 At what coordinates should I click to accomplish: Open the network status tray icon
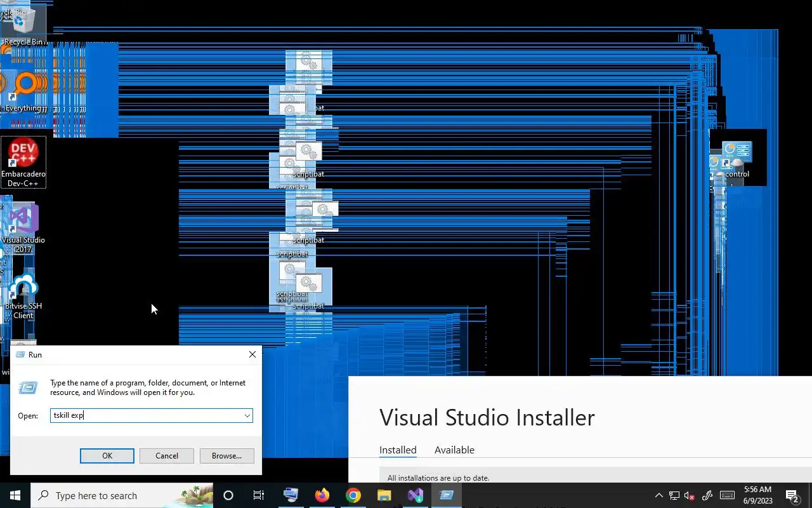click(x=674, y=495)
